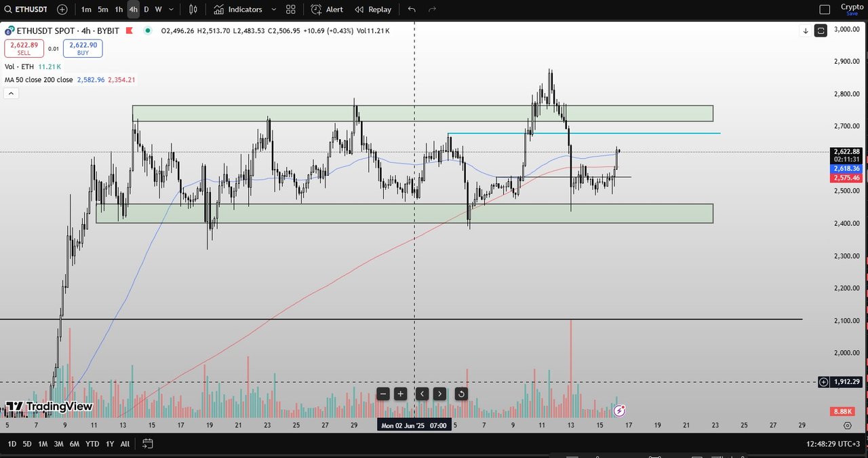Click the red flag next to BYBIT

click(x=130, y=31)
